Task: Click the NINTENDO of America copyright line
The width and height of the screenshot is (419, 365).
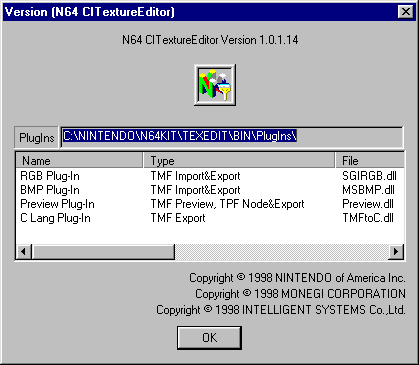Action: [x=297, y=278]
